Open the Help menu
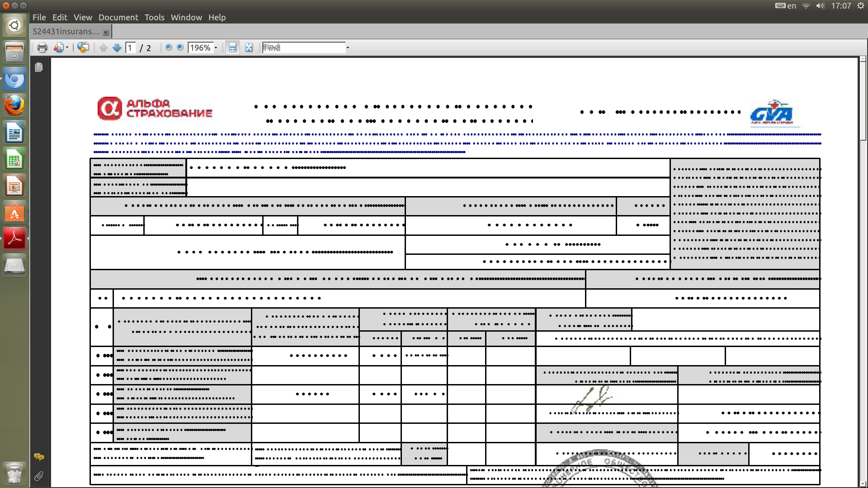Viewport: 868px width, 488px height. 217,17
